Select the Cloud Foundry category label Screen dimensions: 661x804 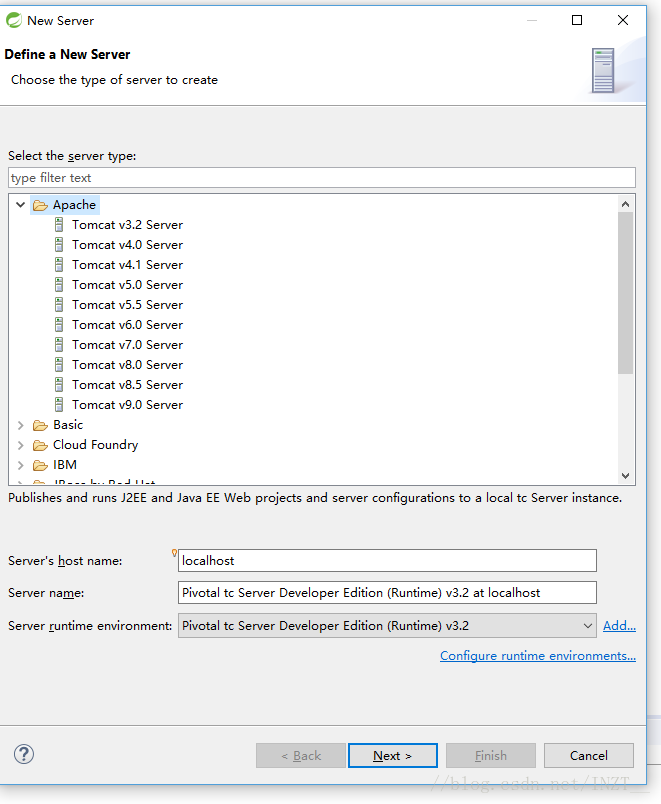tap(95, 445)
